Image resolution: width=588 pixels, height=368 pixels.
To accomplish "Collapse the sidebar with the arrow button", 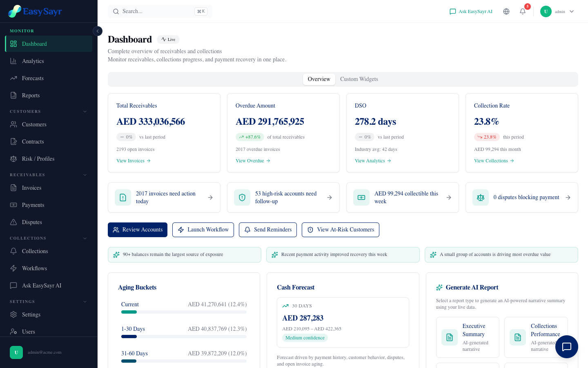I will point(98,31).
